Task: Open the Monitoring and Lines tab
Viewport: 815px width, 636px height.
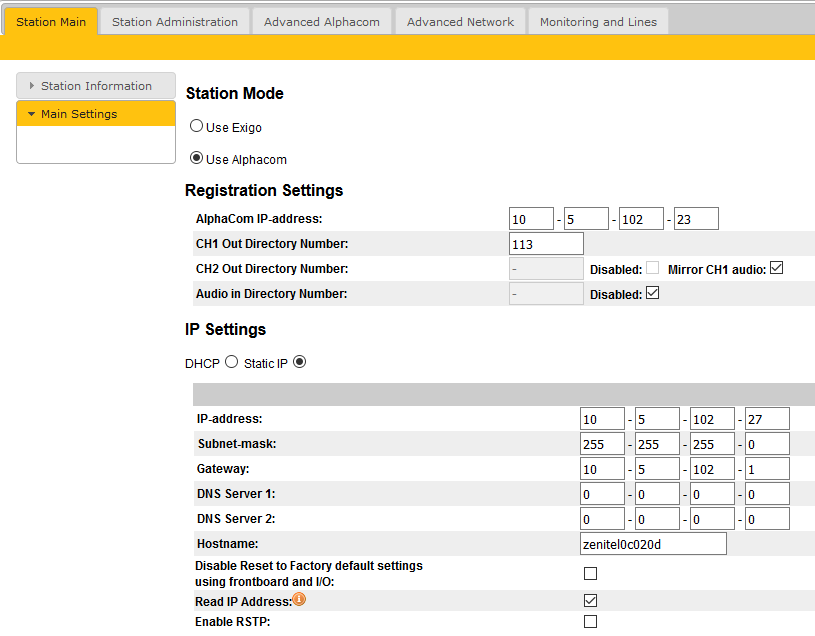Action: click(x=599, y=21)
